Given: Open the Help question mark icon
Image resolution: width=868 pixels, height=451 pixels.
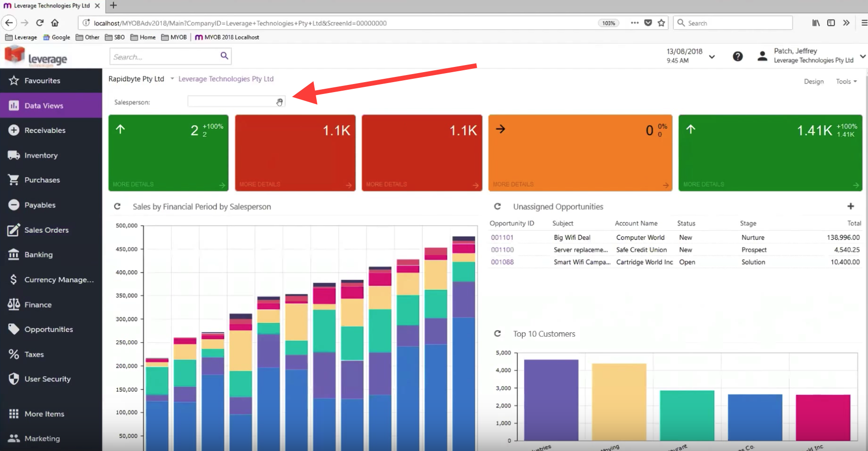Looking at the screenshot, I should [737, 56].
